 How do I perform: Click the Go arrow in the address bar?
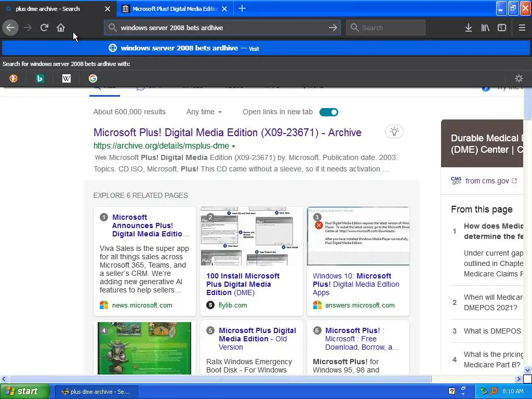click(x=333, y=28)
